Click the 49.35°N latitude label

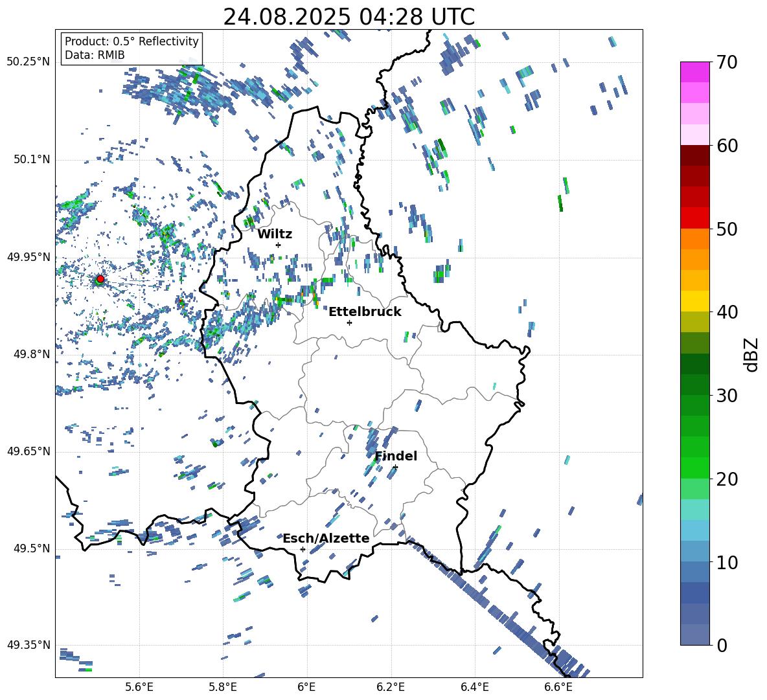(x=29, y=645)
